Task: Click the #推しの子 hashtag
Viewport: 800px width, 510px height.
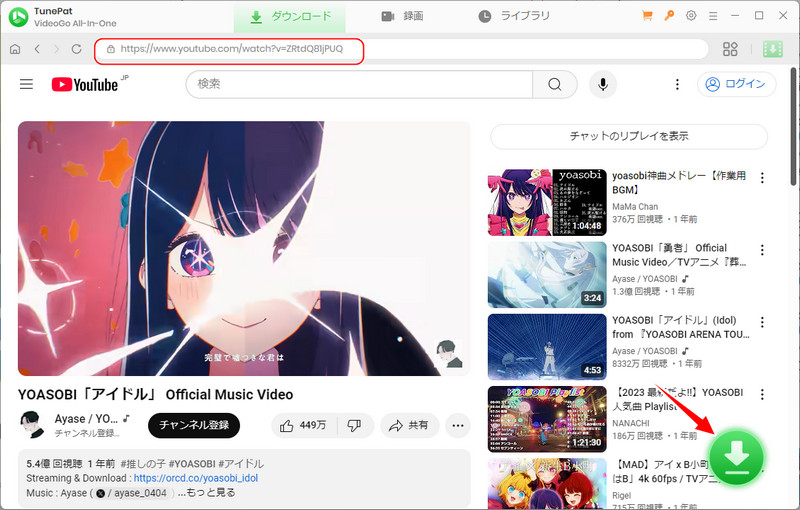Action: (143, 464)
